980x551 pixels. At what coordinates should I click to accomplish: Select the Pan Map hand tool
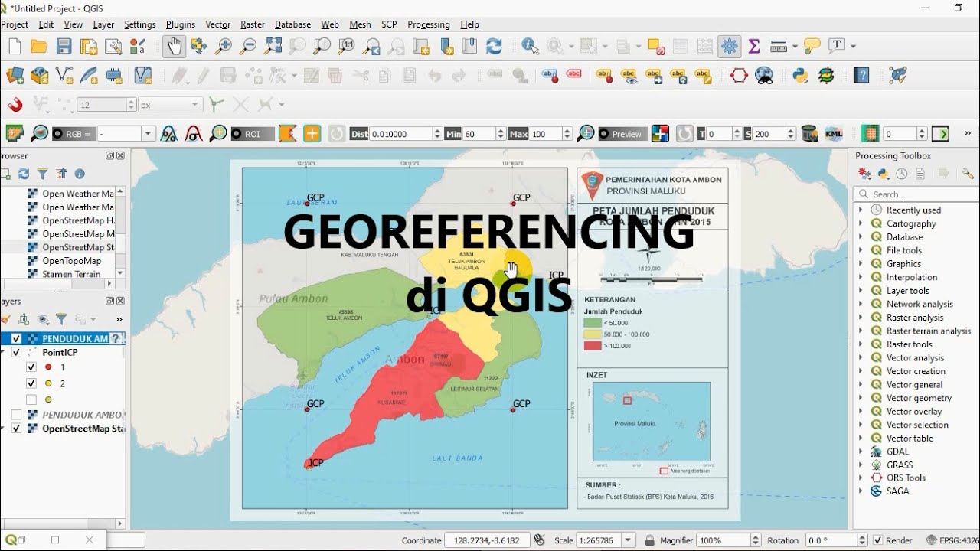tap(175, 47)
